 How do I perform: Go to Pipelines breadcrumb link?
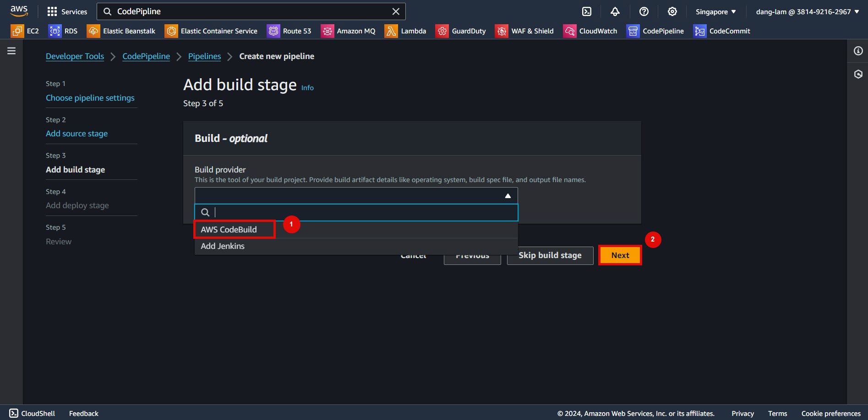(204, 56)
